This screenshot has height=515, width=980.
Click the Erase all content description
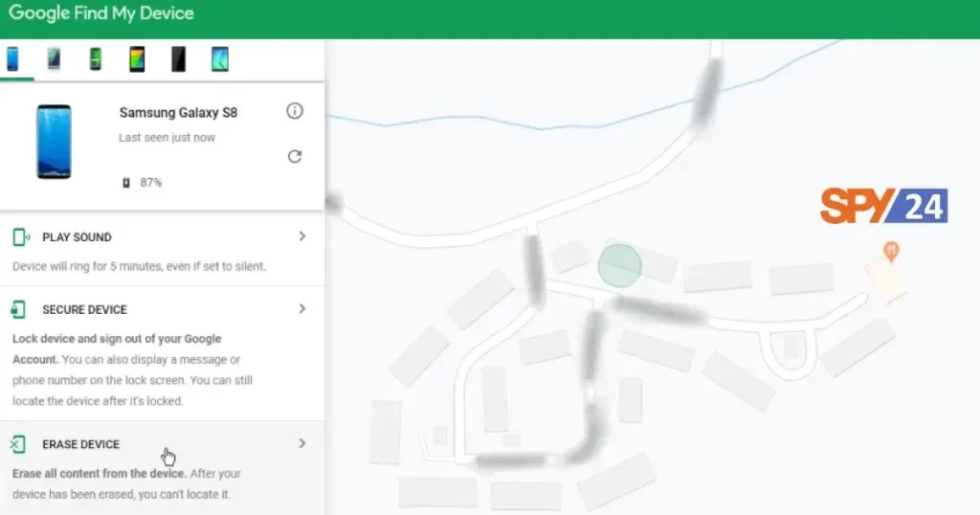(x=127, y=483)
